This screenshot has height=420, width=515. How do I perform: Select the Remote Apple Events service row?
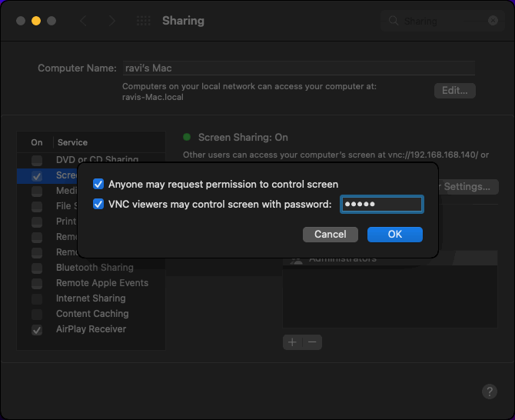[x=91, y=283]
